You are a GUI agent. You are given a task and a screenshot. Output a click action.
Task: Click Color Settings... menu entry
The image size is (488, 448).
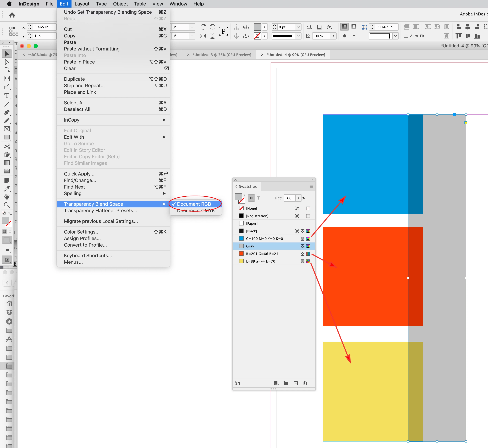[81, 232]
